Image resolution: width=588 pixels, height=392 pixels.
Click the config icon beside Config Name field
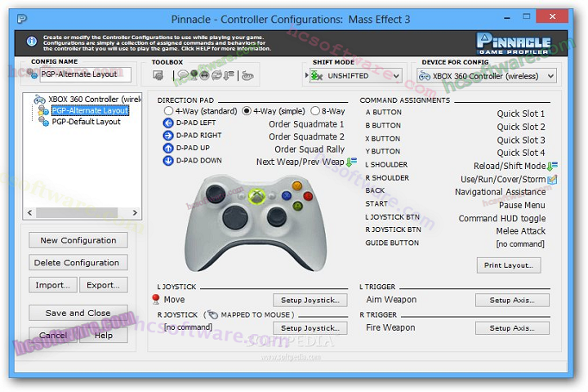[x=32, y=73]
